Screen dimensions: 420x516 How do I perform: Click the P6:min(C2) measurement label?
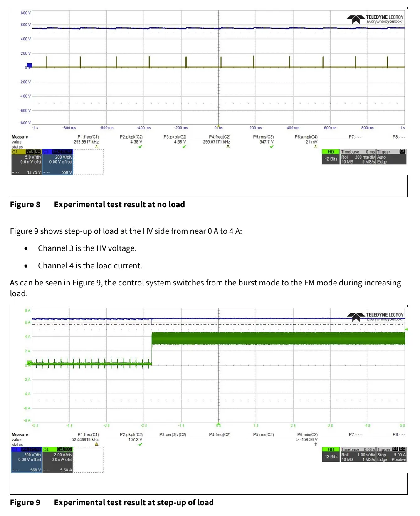[x=307, y=434]
